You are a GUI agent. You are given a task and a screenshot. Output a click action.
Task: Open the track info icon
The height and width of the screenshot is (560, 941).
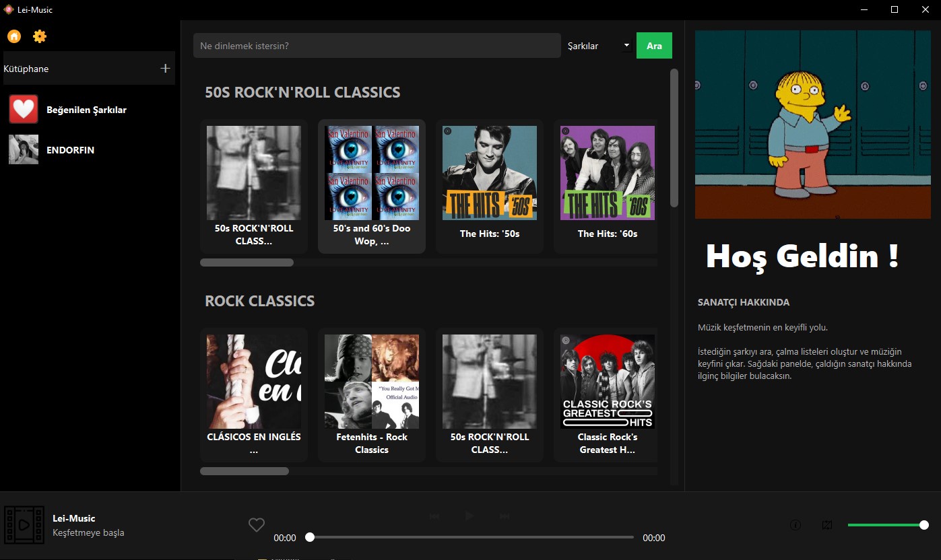[x=795, y=525]
